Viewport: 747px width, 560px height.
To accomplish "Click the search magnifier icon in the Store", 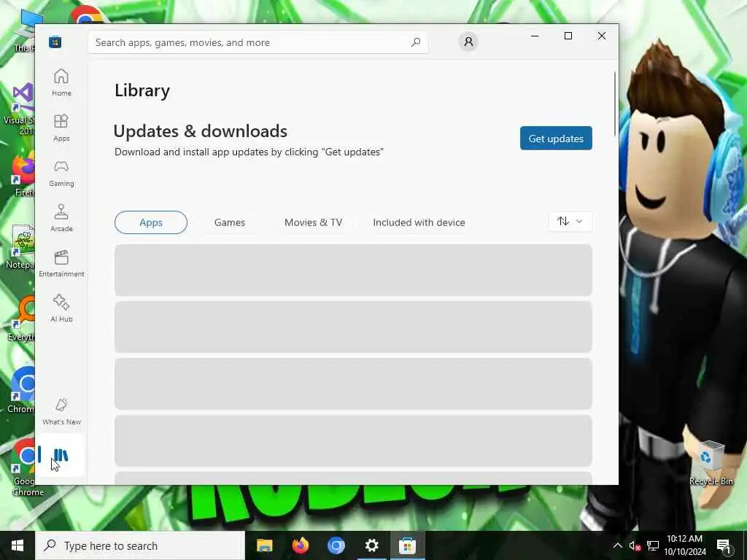I will click(415, 42).
